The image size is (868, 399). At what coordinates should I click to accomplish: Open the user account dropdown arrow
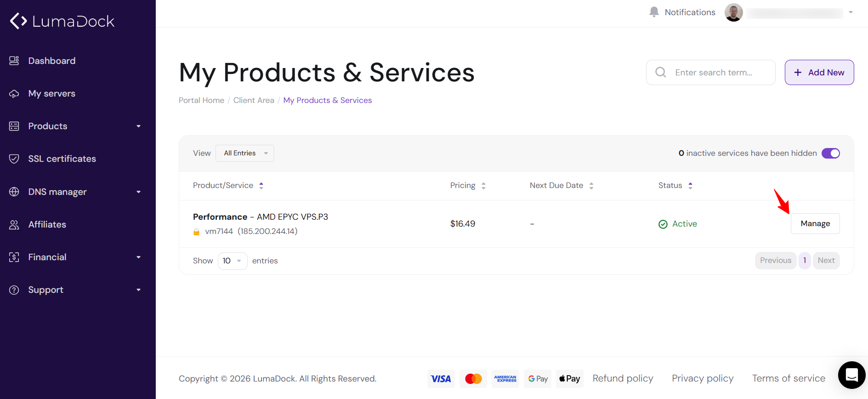click(x=851, y=12)
